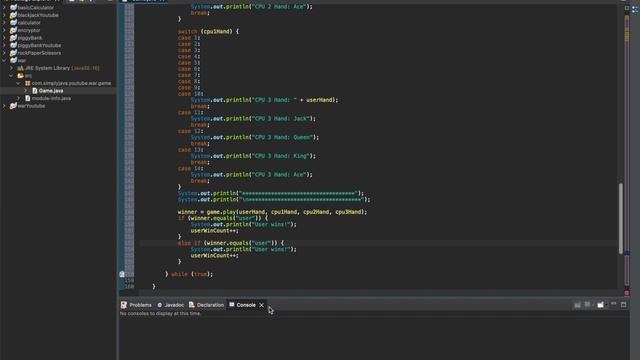Click the Javadoc tab icon
Image resolution: width=640 pixels, height=360 pixels.
[160, 305]
